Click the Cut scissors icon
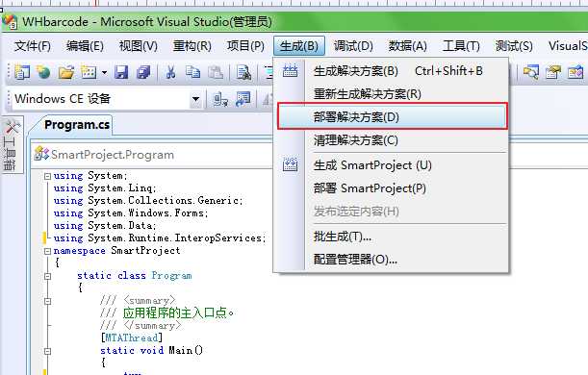The width and height of the screenshot is (588, 375). (x=170, y=72)
